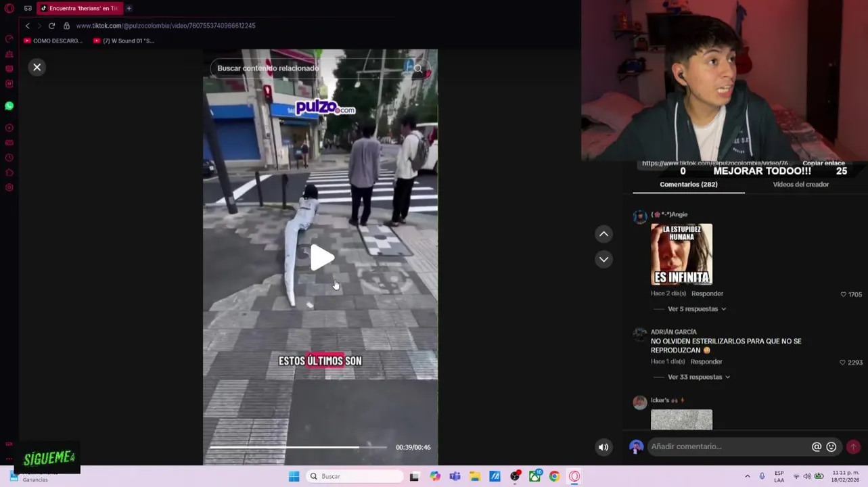The height and width of the screenshot is (487, 868).
Task: Open the workspaces icon beside the tab
Action: point(28,8)
